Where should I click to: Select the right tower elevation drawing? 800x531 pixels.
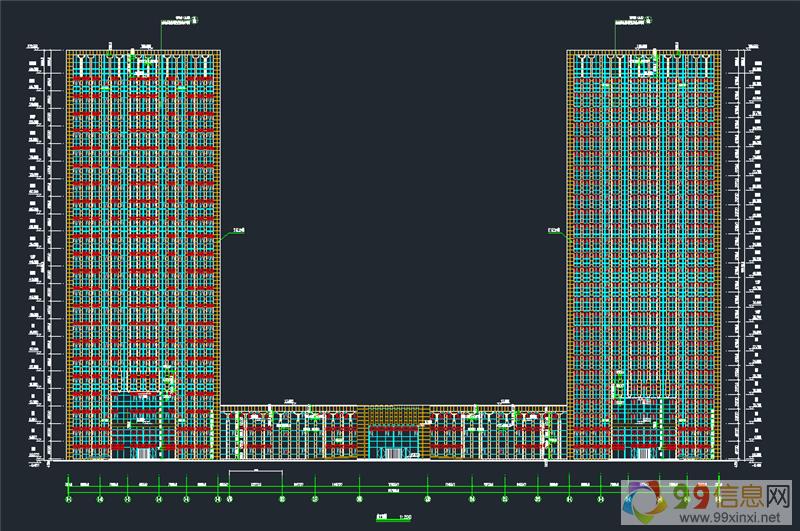click(643, 250)
